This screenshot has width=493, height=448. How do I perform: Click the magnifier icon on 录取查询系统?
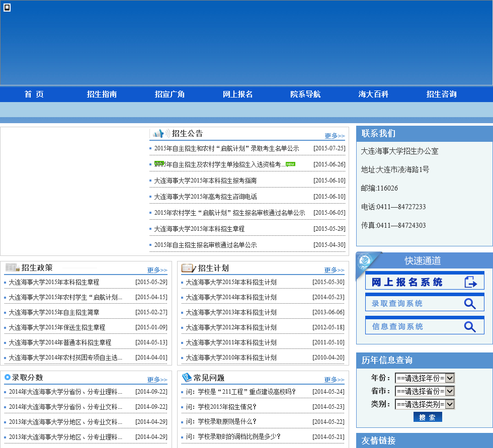(x=470, y=304)
